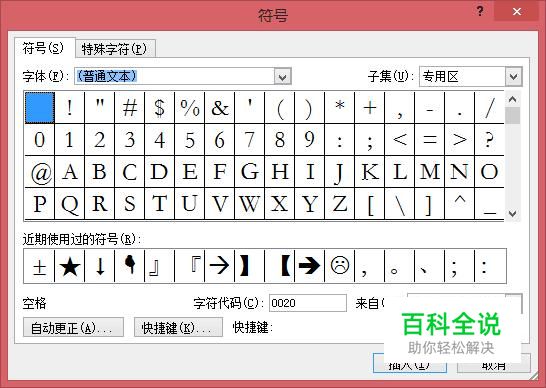Select the recently used 【 bracket symbol

point(279,266)
